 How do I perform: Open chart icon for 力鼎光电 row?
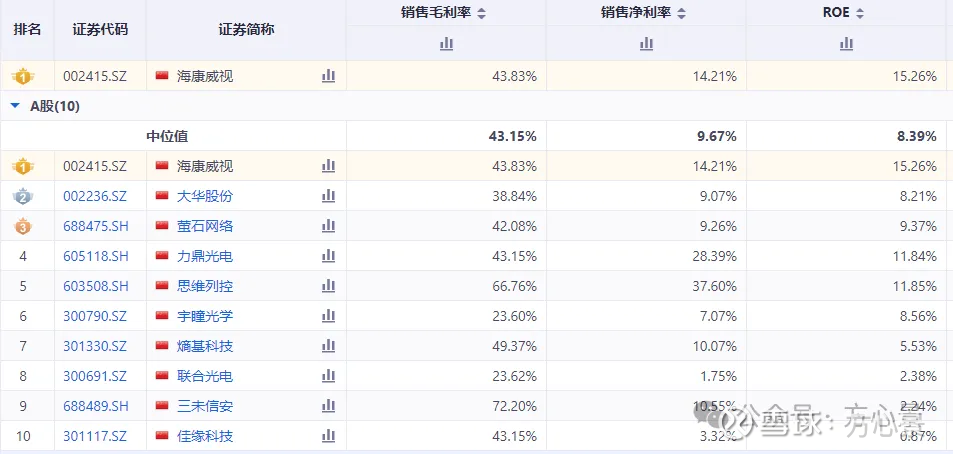(x=329, y=256)
